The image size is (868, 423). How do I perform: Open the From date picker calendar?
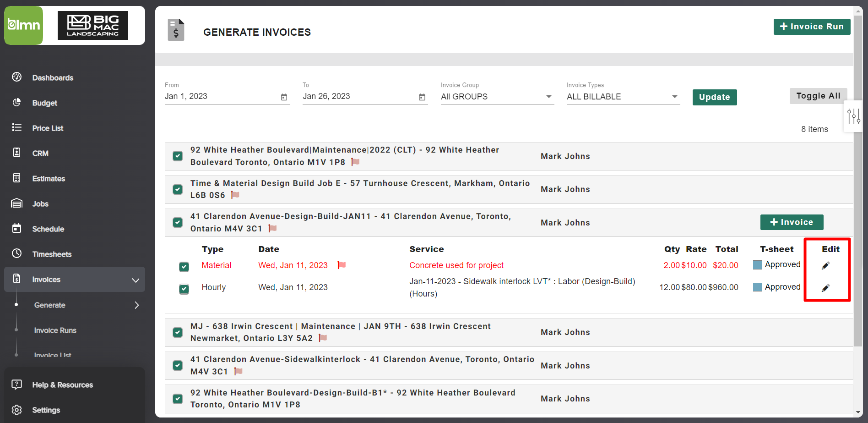(x=284, y=97)
